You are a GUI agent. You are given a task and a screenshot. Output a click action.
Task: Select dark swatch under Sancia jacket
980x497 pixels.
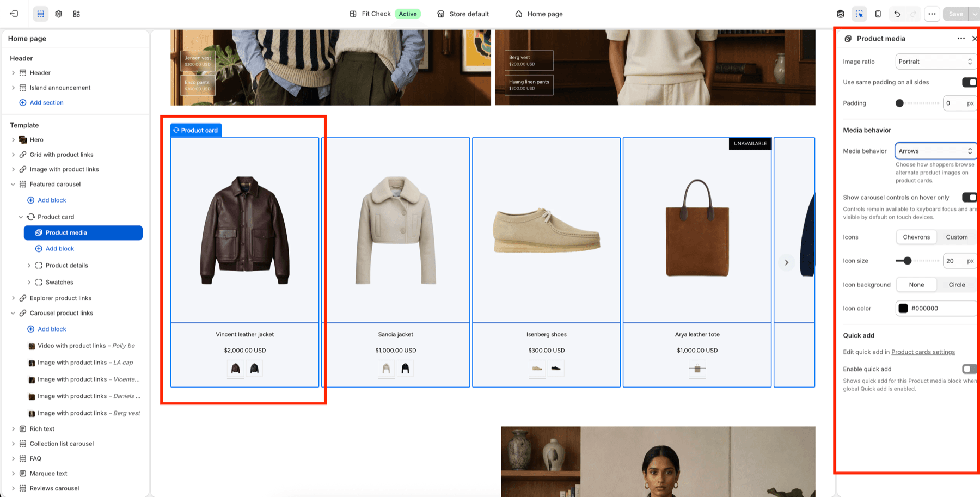click(x=405, y=369)
